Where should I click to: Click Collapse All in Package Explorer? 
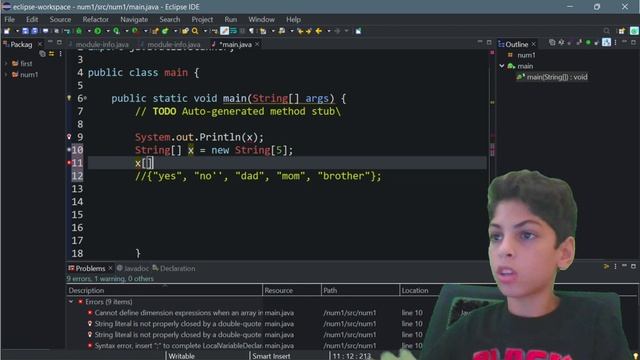[x=42, y=53]
